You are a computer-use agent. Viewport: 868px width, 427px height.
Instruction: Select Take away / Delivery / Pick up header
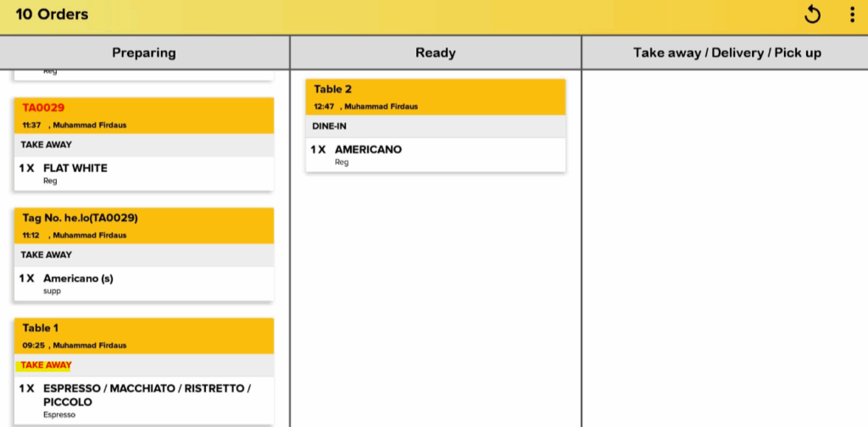pos(726,53)
